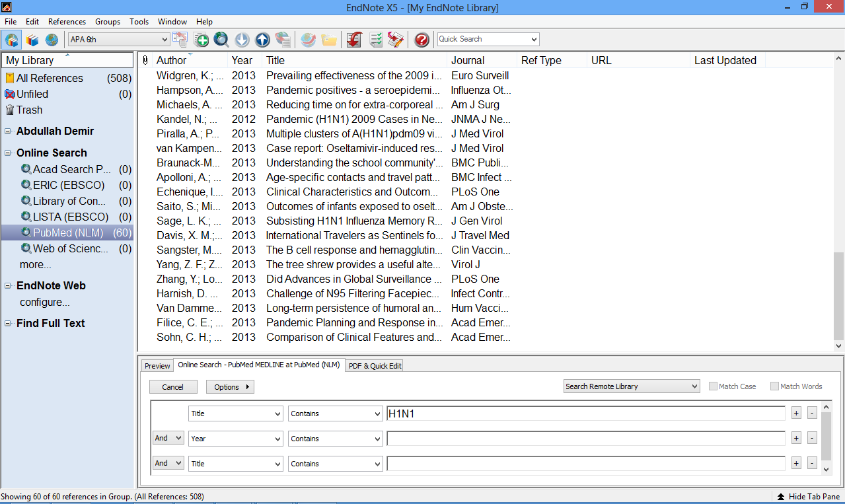Screen dimensions: 845x504
Task: Open the Edit menu
Action: click(32, 22)
